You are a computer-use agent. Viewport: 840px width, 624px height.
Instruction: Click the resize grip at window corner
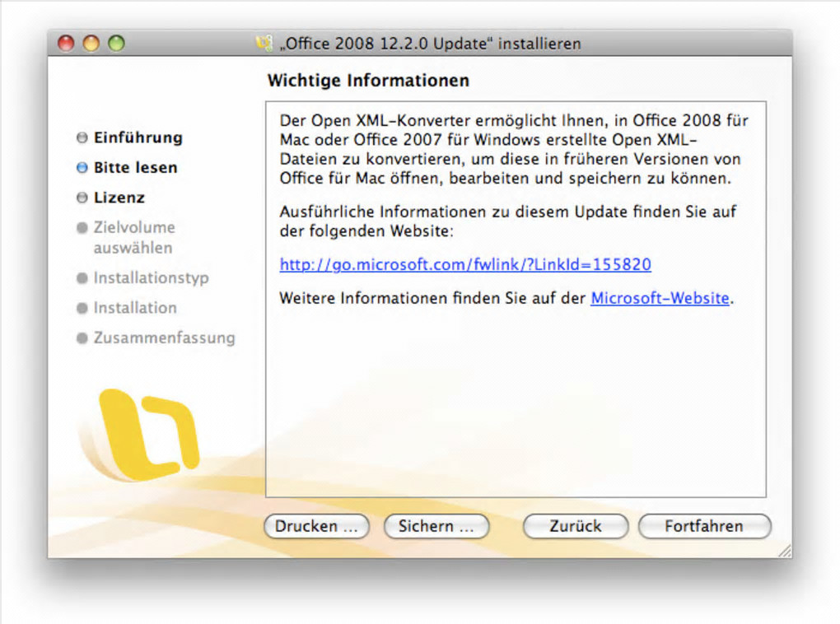[785, 551]
